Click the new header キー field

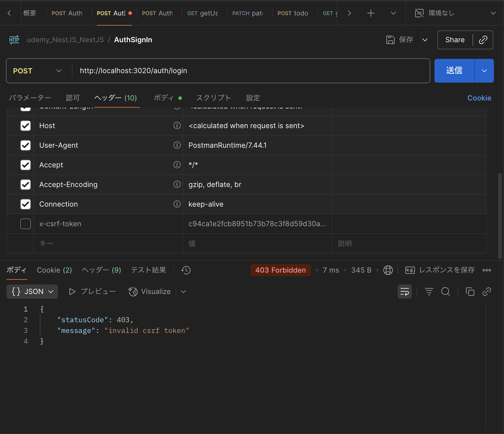coord(108,243)
